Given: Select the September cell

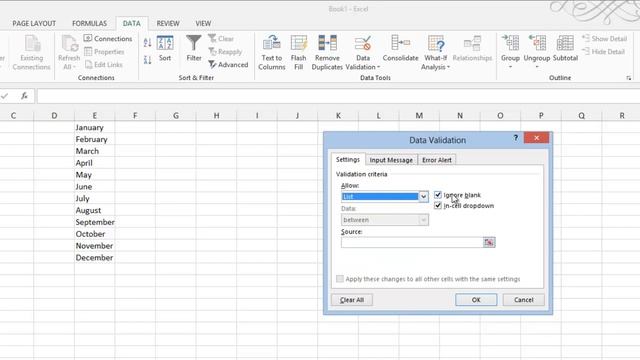Looking at the screenshot, I should (94, 222).
